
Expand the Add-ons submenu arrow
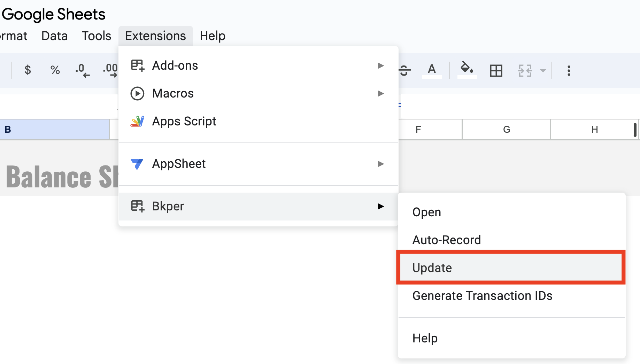(x=381, y=65)
